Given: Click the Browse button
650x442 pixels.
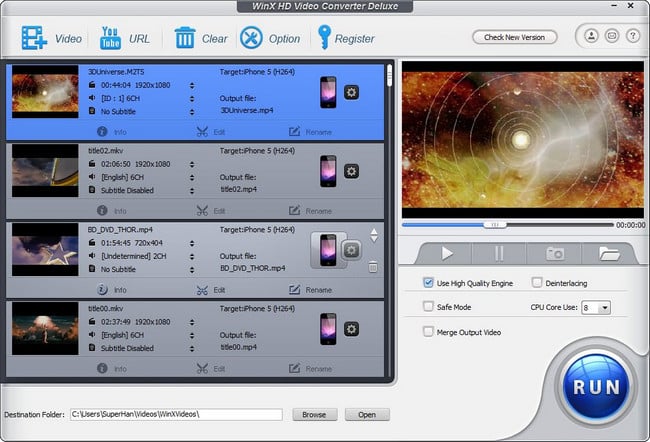Looking at the screenshot, I should click(314, 414).
